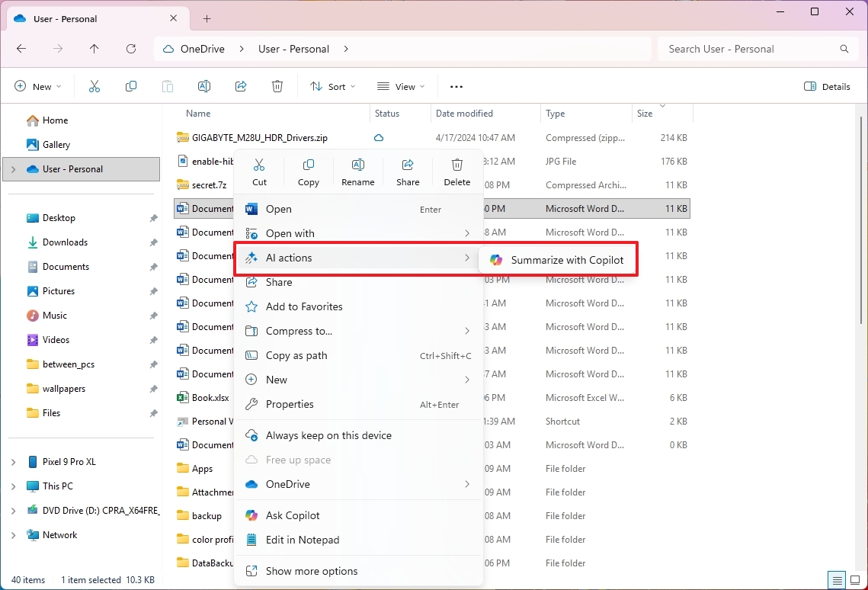Toggle the Details pane button
The width and height of the screenshot is (868, 590).
click(827, 87)
